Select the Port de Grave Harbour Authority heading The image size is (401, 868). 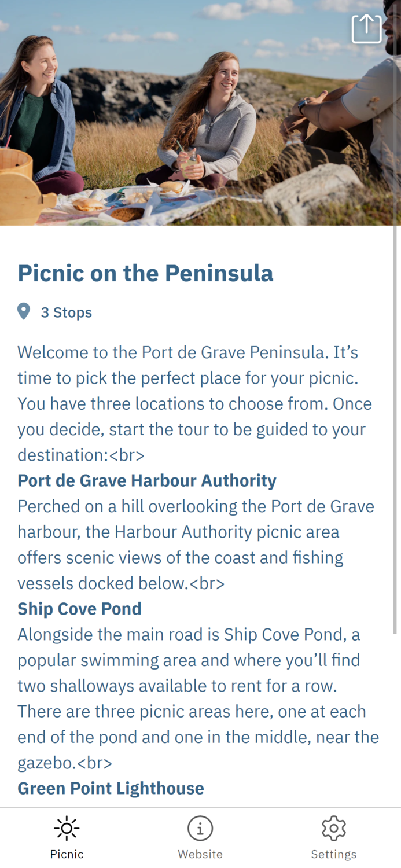[x=147, y=480]
